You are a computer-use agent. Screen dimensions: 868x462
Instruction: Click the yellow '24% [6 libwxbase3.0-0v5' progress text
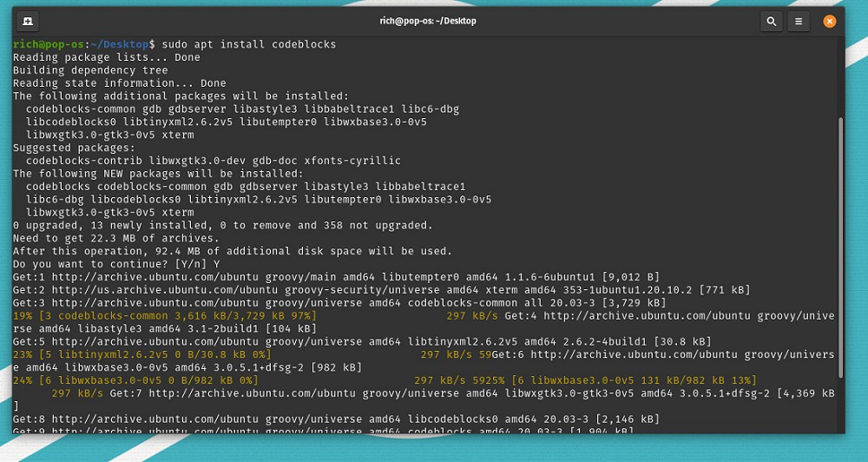(135, 380)
